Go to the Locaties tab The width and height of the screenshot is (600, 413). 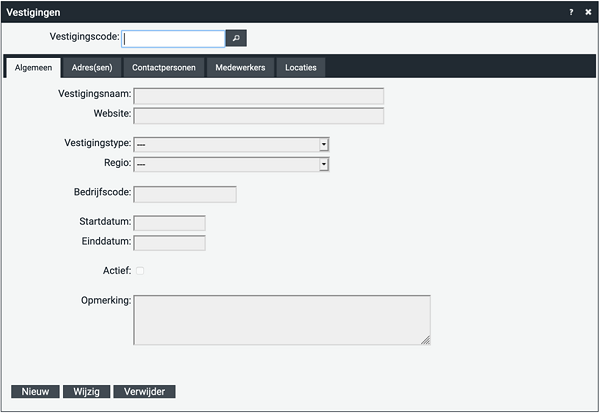[301, 68]
